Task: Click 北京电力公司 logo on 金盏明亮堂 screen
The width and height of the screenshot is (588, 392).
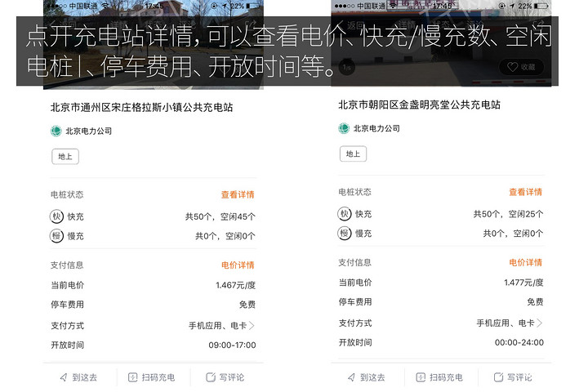Action: tap(344, 128)
